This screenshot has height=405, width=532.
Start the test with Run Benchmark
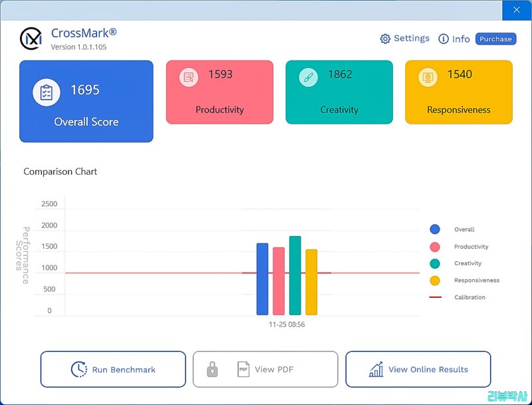click(x=113, y=369)
